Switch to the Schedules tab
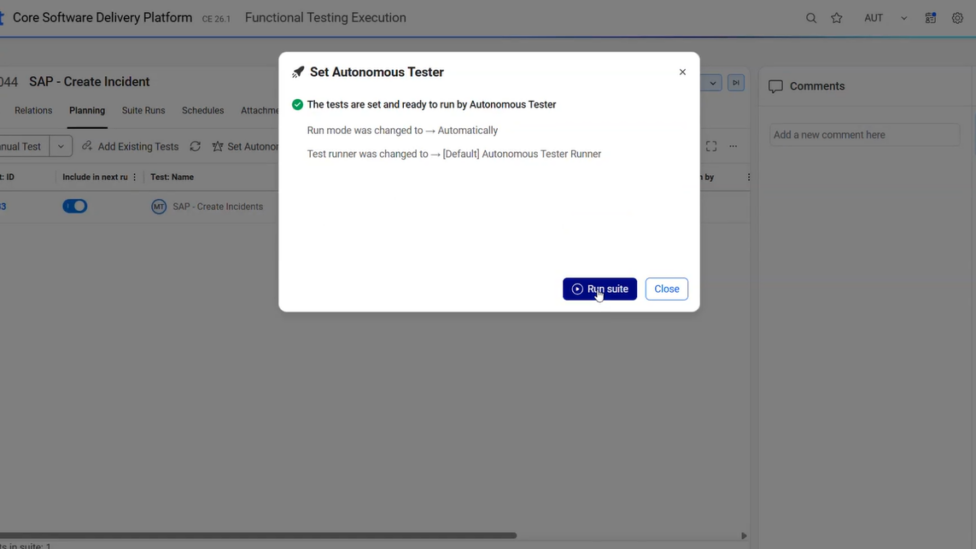 tap(203, 110)
